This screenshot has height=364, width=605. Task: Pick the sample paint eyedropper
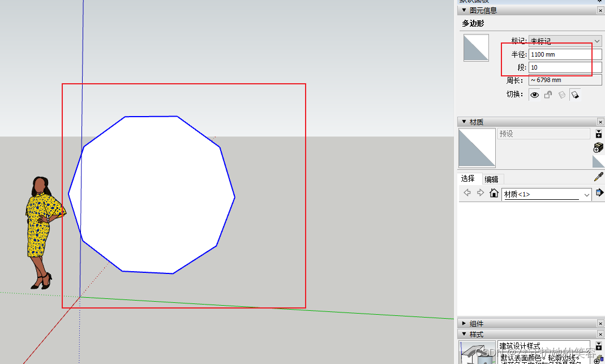click(598, 177)
